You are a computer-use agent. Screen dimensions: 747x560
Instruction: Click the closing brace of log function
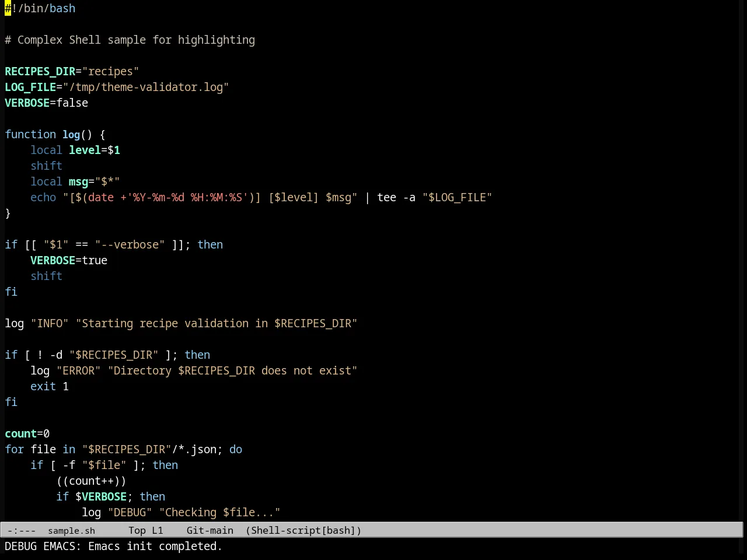click(8, 213)
